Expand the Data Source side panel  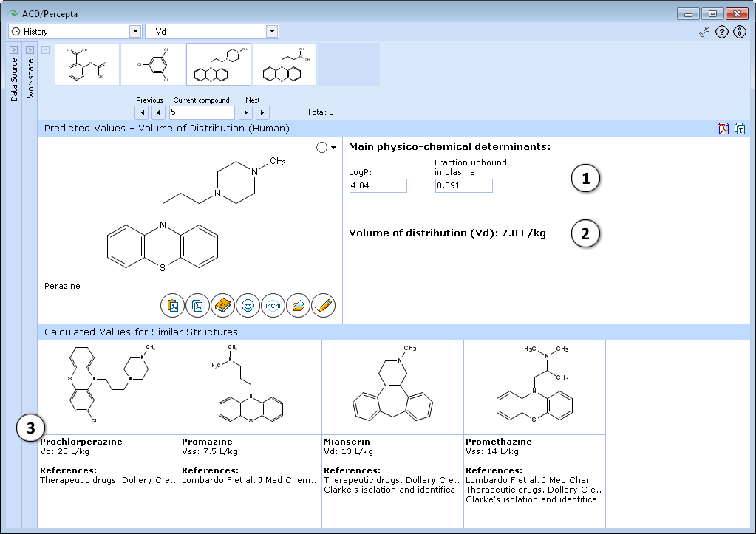[13, 50]
